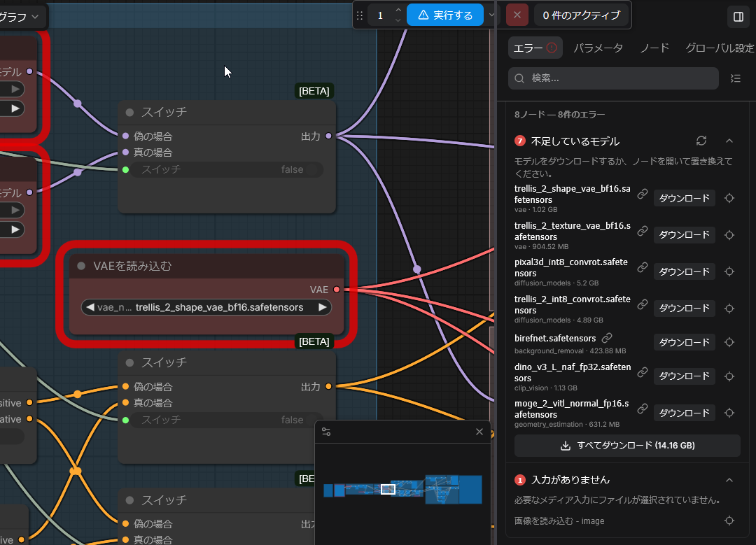756x545 pixels.
Task: Click the 実行する run button
Action: (444, 15)
